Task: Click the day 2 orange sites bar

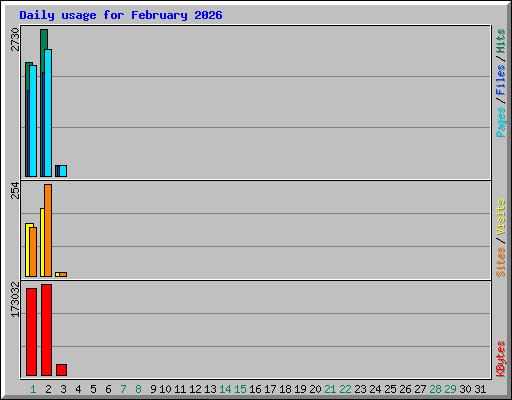Action: (x=48, y=230)
